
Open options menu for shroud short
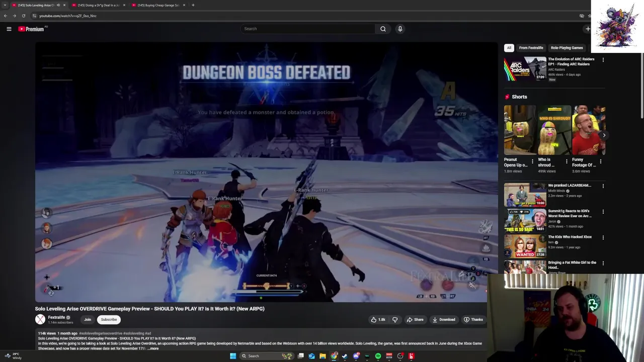pyautogui.click(x=567, y=162)
